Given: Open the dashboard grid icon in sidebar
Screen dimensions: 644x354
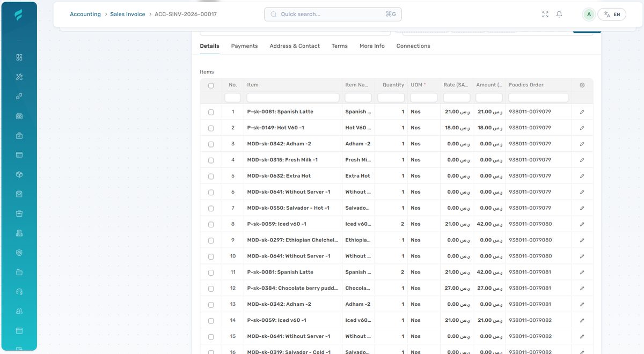Looking at the screenshot, I should pos(19,56).
